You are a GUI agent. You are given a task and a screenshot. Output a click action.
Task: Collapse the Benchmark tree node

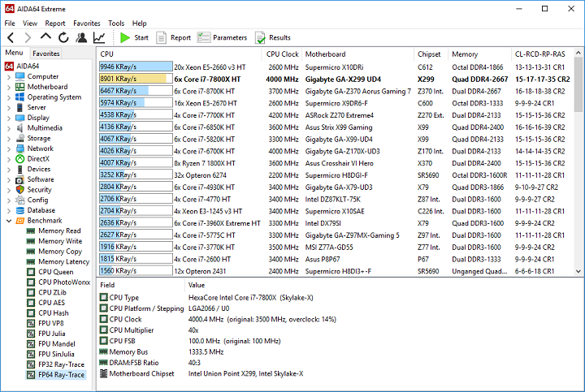pos(9,221)
